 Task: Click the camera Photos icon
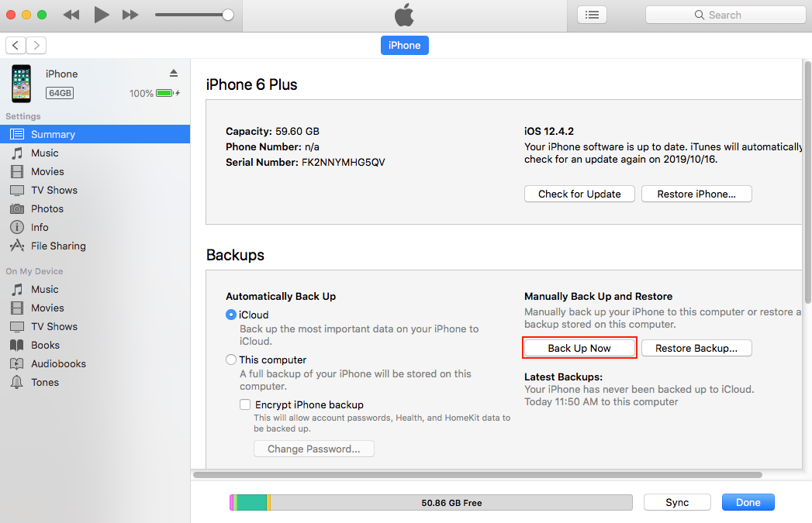tap(17, 209)
